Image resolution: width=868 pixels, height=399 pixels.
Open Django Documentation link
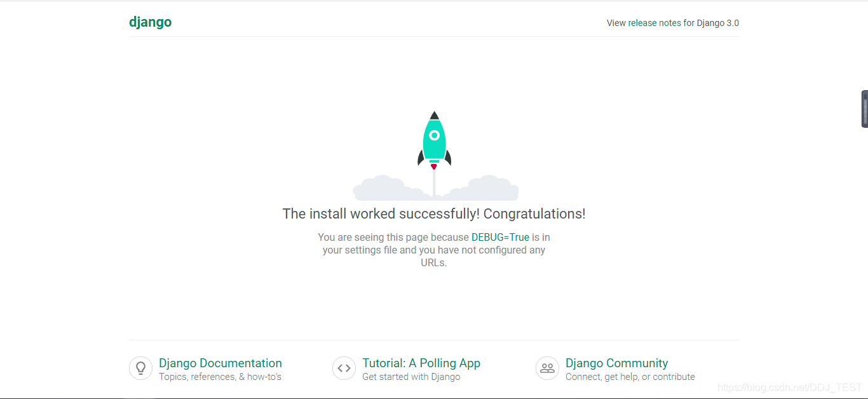click(x=220, y=363)
